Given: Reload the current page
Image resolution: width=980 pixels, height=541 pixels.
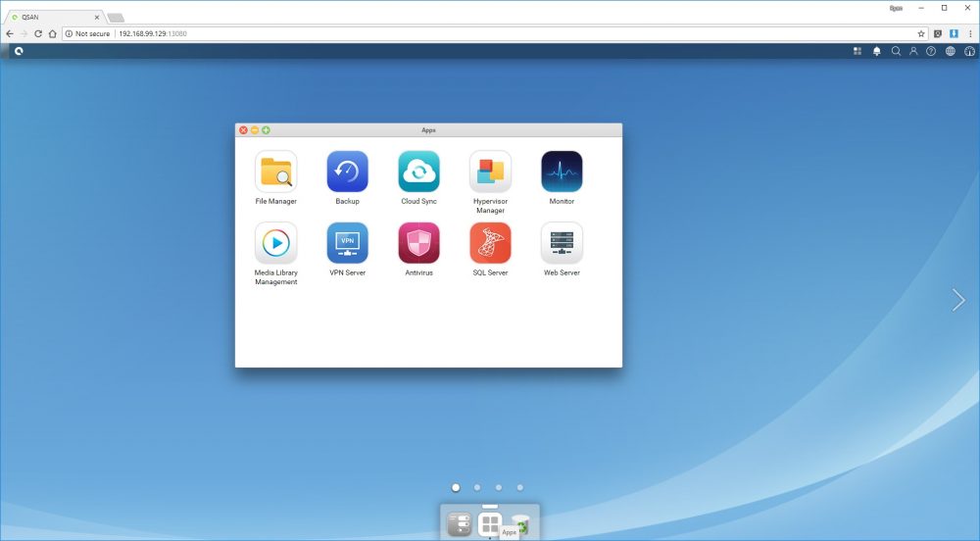Looking at the screenshot, I should [38, 33].
